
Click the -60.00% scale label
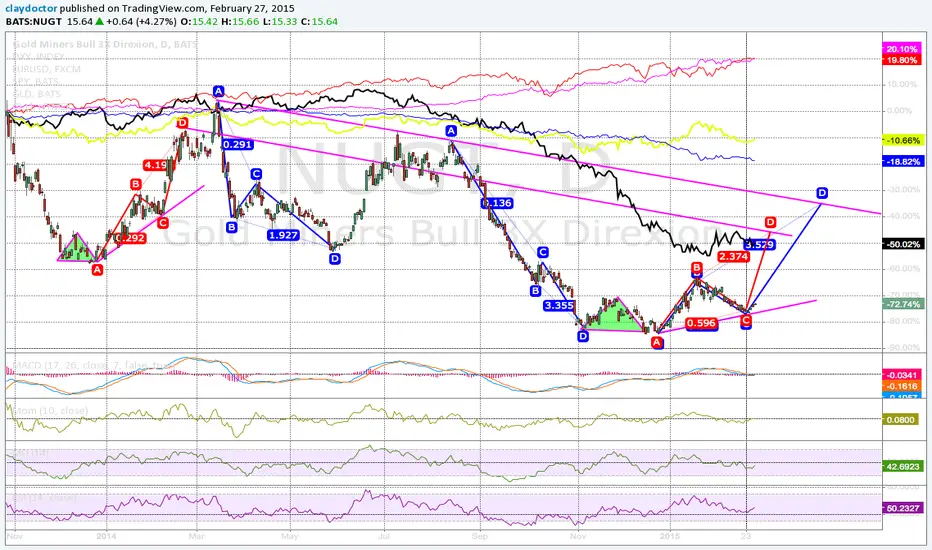(x=901, y=269)
